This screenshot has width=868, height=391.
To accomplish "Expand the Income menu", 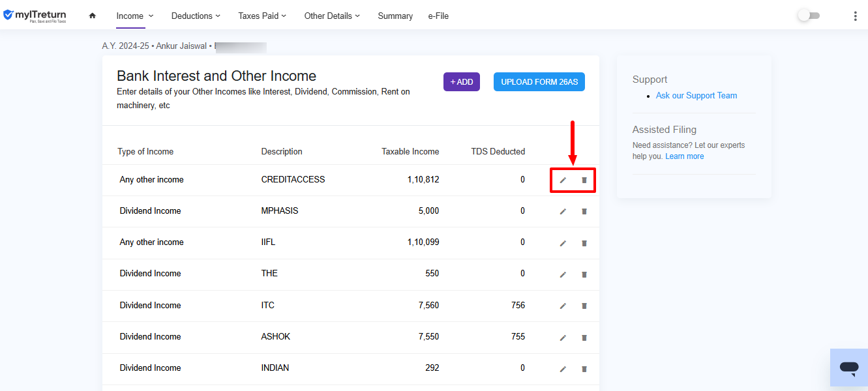I will (135, 16).
